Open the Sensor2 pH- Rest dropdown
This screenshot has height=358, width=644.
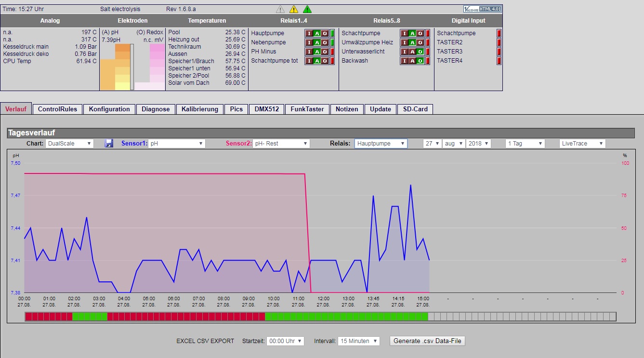pos(281,144)
